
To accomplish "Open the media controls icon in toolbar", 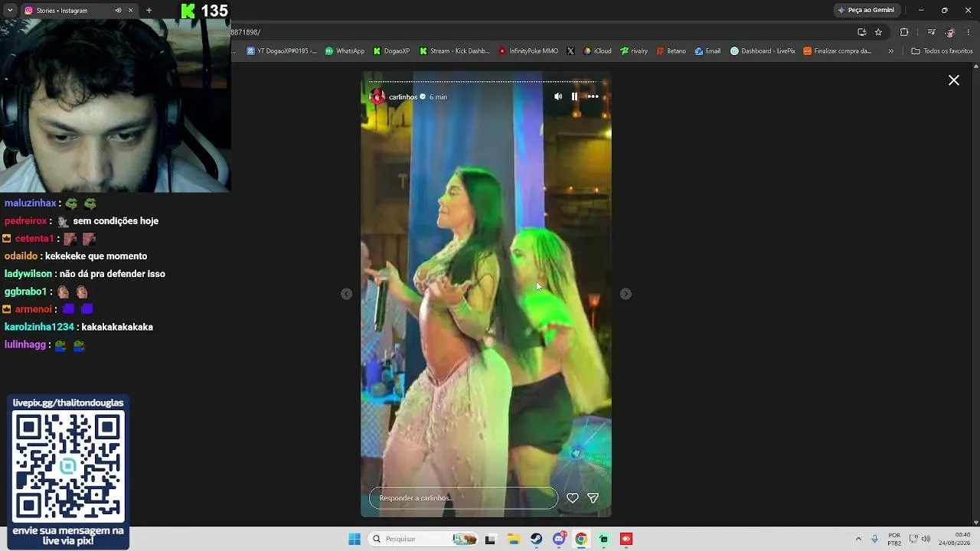I will (x=931, y=32).
